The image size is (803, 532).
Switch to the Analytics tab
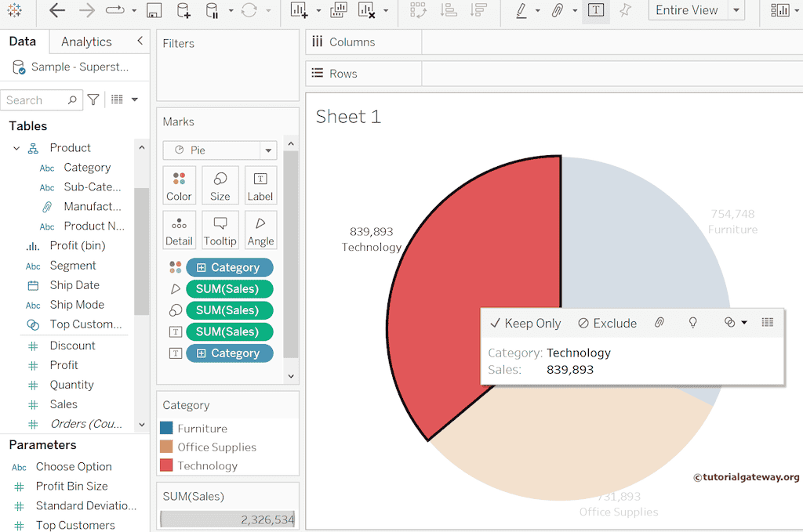tap(86, 42)
